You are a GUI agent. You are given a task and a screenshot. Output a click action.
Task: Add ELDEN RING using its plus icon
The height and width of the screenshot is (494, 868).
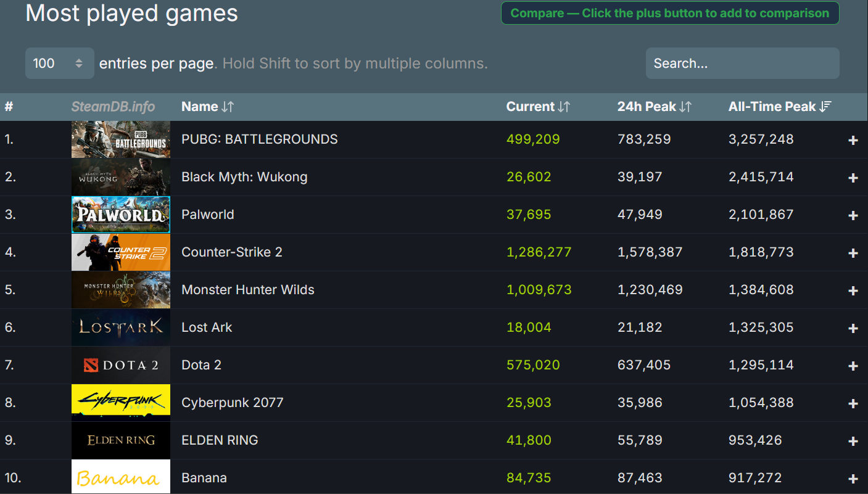click(x=853, y=440)
